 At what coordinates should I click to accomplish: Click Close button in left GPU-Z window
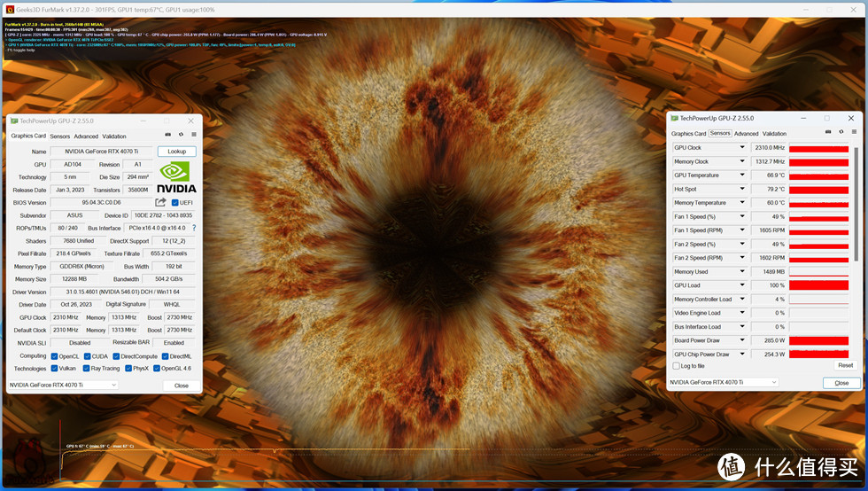click(x=181, y=386)
